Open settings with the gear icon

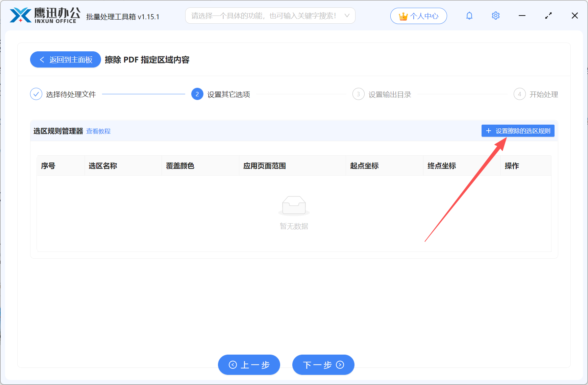(x=495, y=16)
